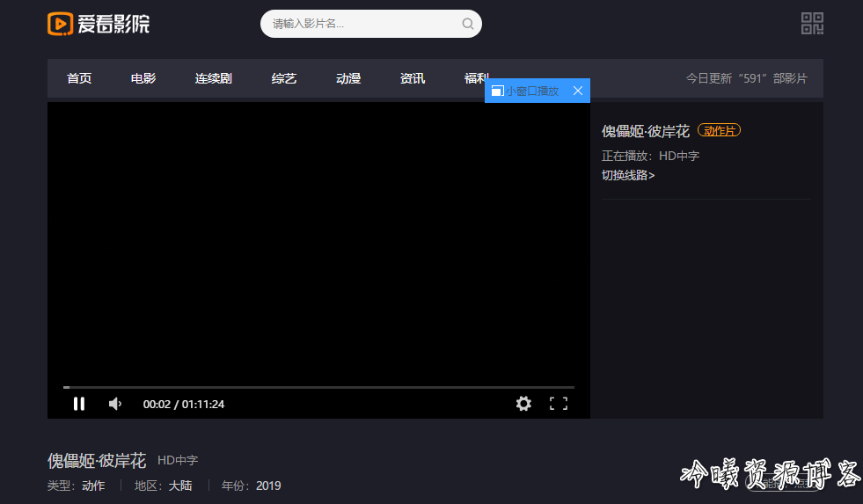Open the 连续剧 menu item

214,78
